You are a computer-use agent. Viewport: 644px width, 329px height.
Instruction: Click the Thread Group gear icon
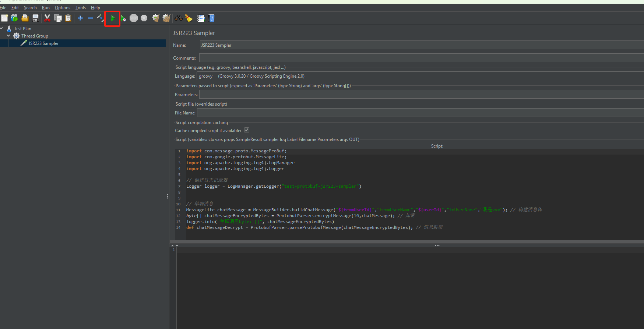(x=17, y=36)
